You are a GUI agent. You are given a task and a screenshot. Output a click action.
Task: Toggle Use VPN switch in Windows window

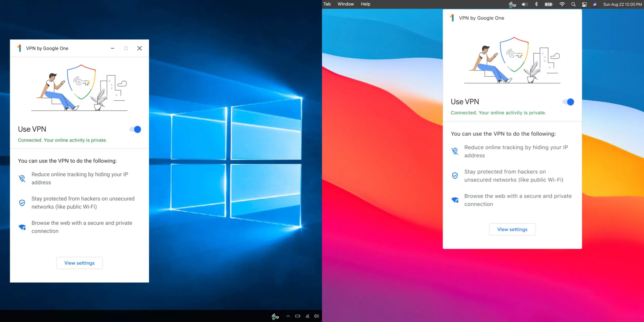pos(135,129)
